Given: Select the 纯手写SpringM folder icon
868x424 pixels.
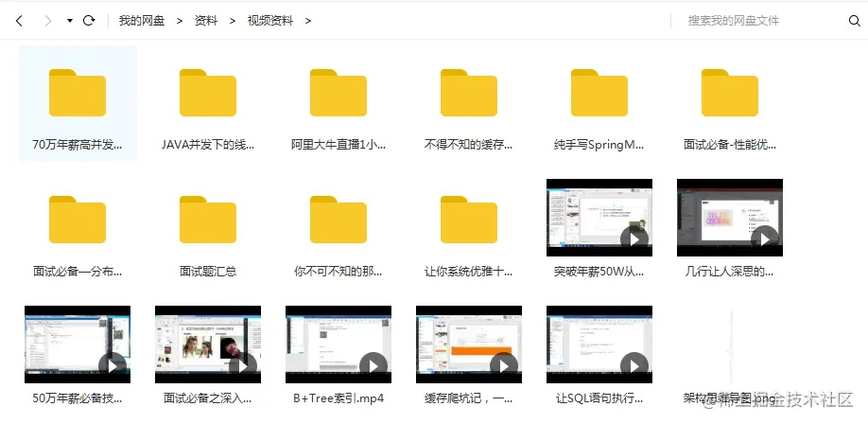Looking at the screenshot, I should (599, 93).
